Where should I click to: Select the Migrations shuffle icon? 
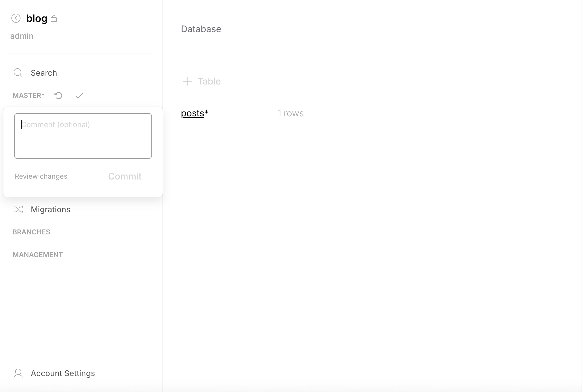coord(18,209)
